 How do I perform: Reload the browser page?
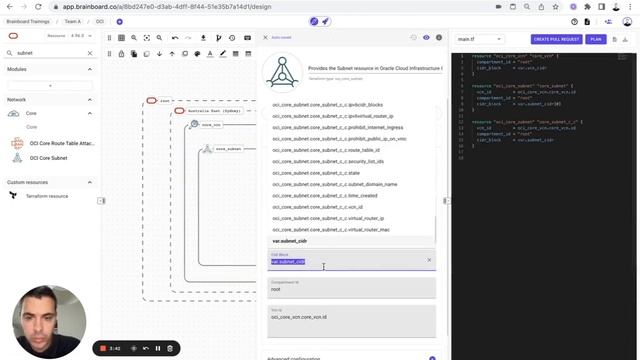click(38, 7)
